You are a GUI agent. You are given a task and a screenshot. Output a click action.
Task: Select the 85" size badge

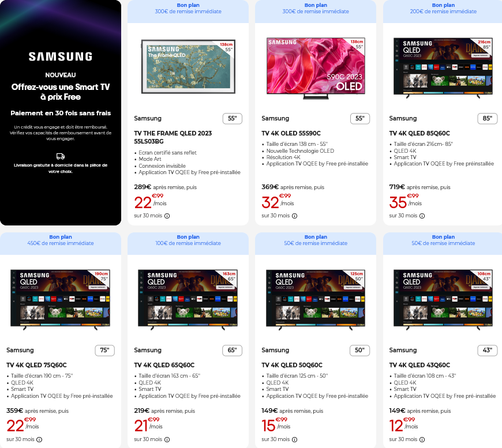487,118
